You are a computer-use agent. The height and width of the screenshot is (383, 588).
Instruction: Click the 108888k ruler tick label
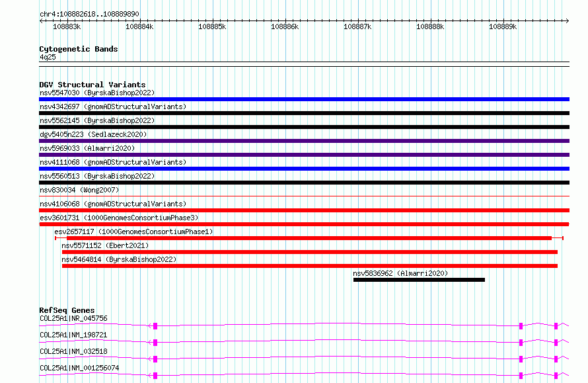click(x=431, y=26)
